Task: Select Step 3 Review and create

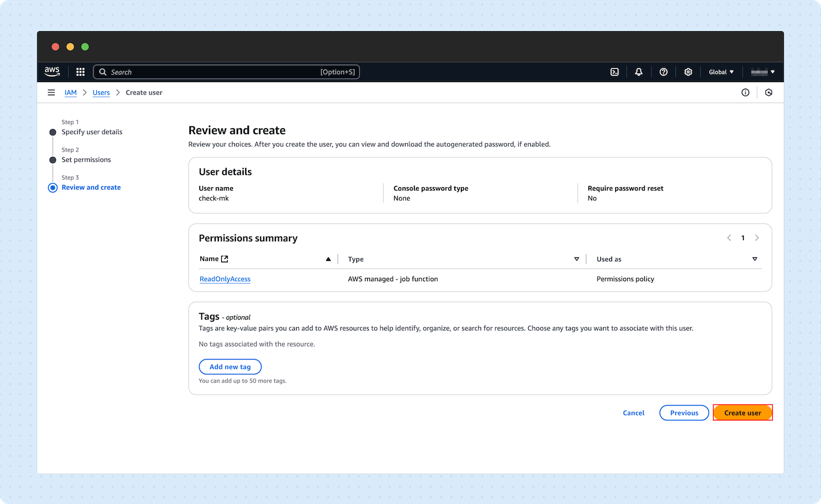Action: [91, 187]
